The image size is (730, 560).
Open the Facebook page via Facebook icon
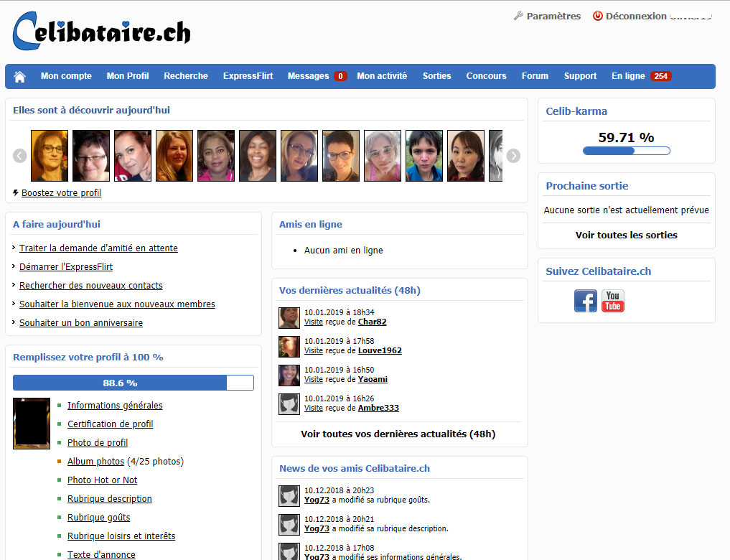[x=585, y=301]
